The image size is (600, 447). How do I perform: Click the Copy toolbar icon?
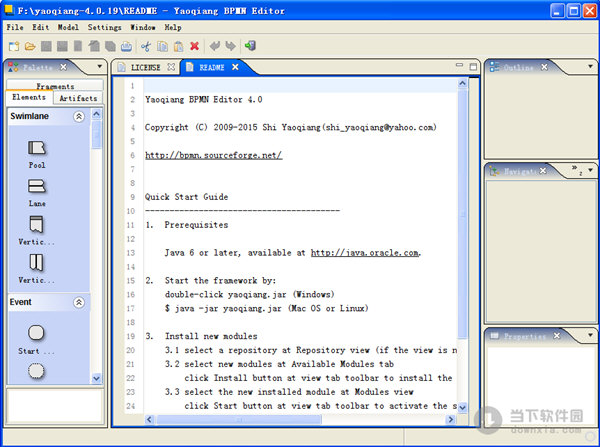click(x=162, y=47)
